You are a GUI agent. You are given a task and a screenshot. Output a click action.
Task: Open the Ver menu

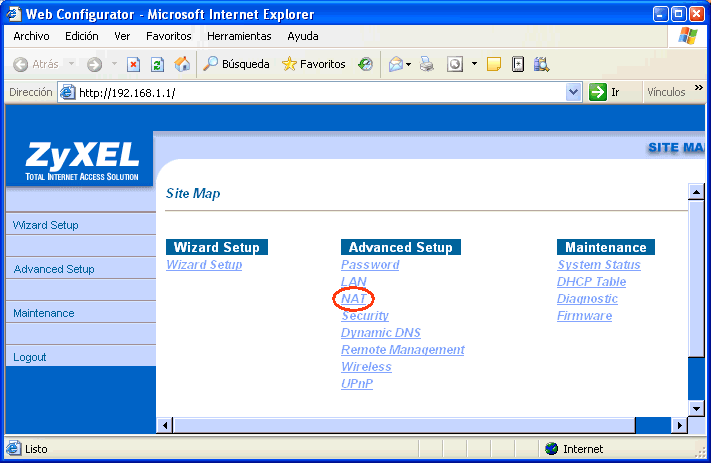(122, 36)
